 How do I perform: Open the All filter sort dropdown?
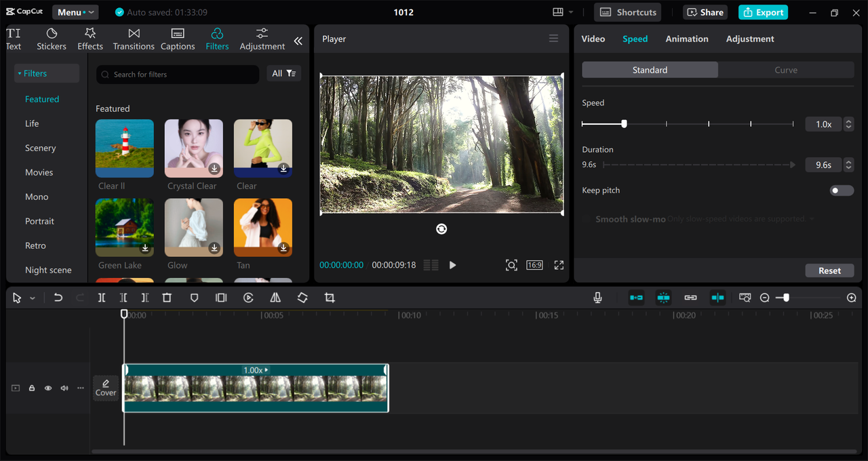click(283, 73)
